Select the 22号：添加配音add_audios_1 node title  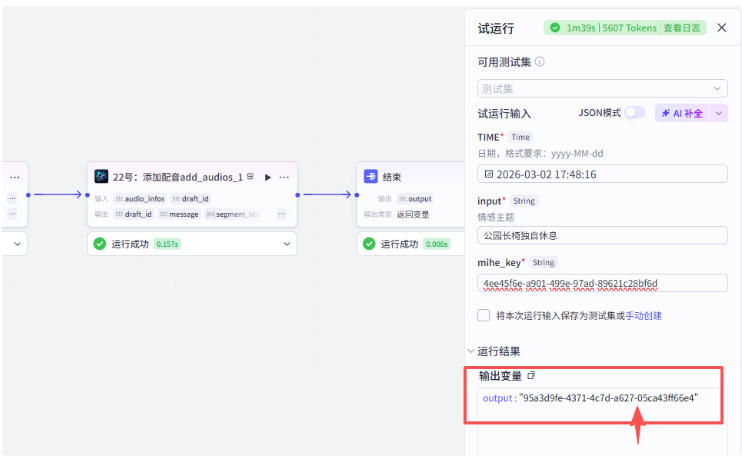[177, 177]
